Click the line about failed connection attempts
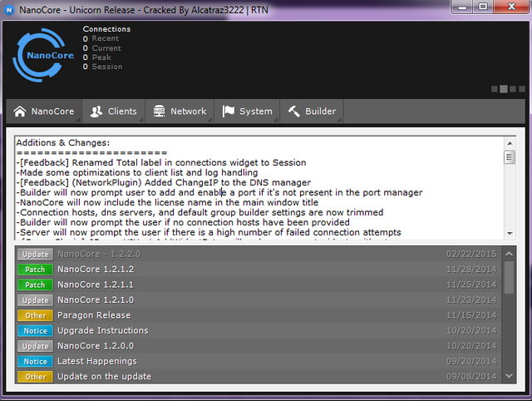The height and width of the screenshot is (401, 532). tap(209, 233)
